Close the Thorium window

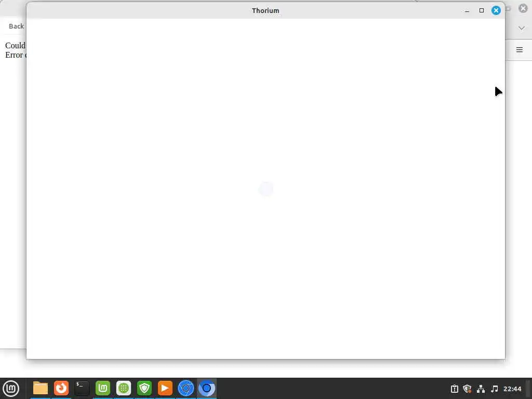click(496, 10)
